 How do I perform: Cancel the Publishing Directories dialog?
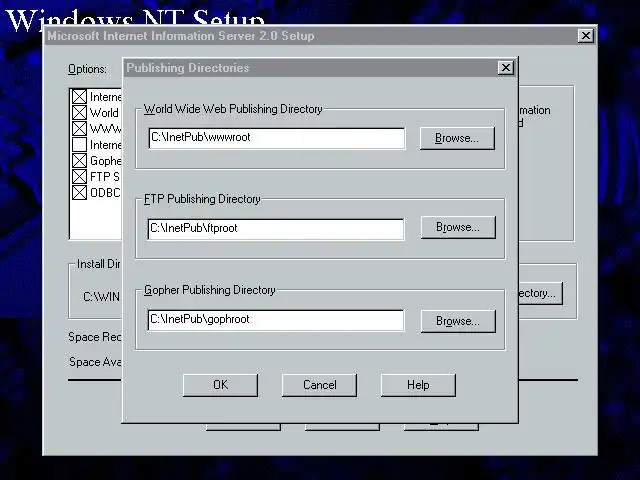319,385
